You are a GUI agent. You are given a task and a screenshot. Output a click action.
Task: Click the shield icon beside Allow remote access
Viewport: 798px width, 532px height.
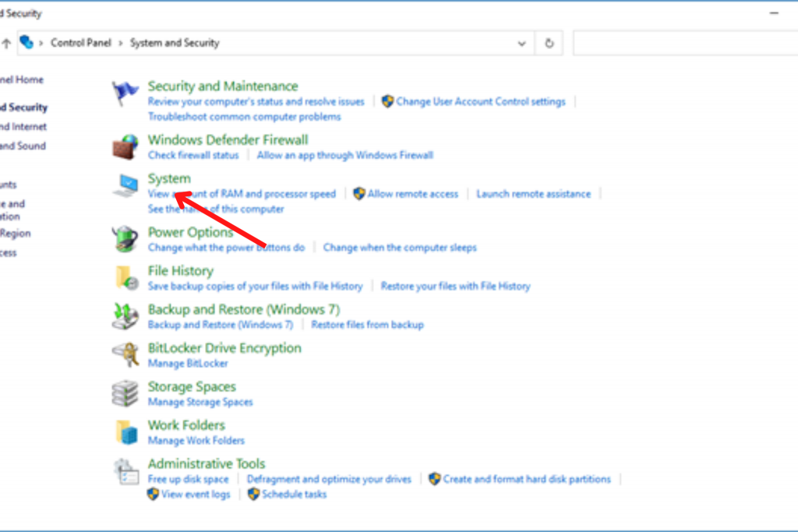pos(359,193)
